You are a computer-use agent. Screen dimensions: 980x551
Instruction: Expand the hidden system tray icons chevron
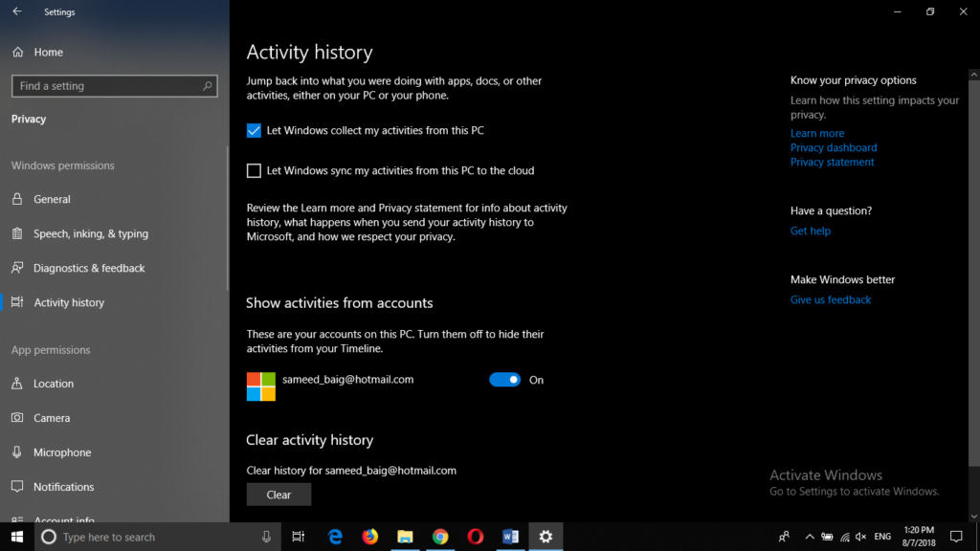[x=810, y=537]
